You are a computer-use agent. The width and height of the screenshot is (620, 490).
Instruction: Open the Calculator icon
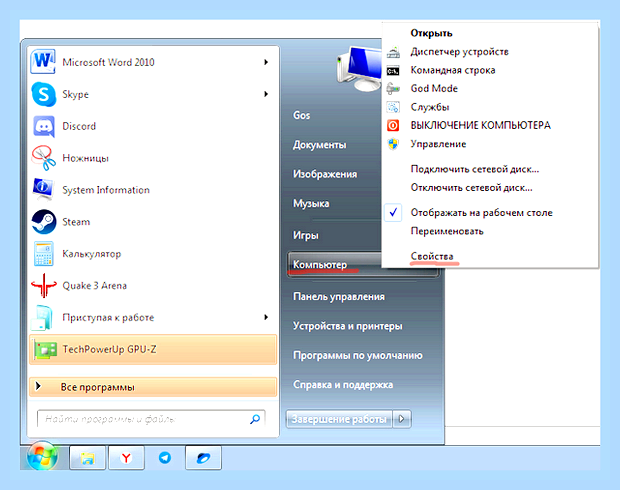[43, 254]
